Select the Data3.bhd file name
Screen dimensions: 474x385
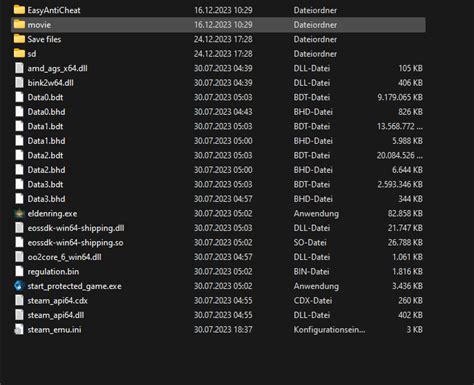tap(46, 199)
